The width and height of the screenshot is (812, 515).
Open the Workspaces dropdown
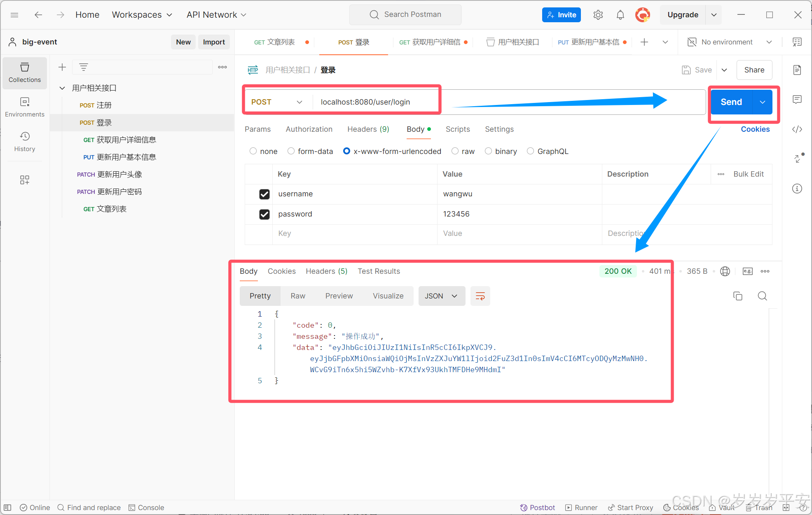pos(142,15)
